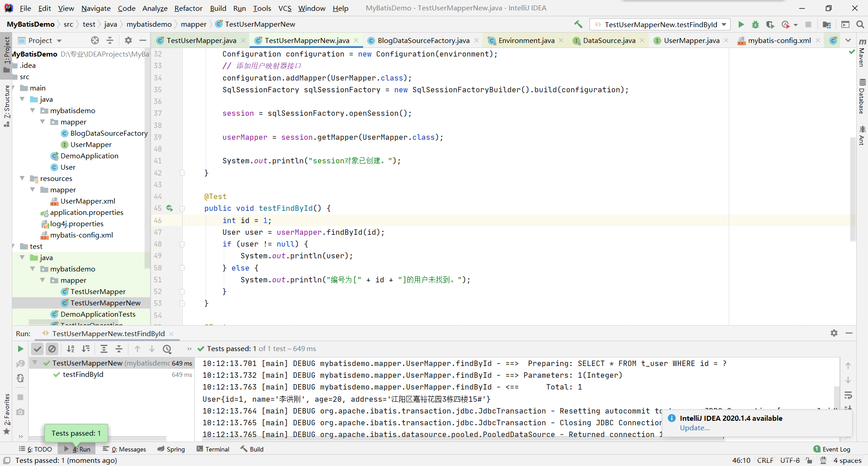Image resolution: width=868 pixels, height=466 pixels.
Task: Collapse all in the Project panel header
Action: [110, 40]
